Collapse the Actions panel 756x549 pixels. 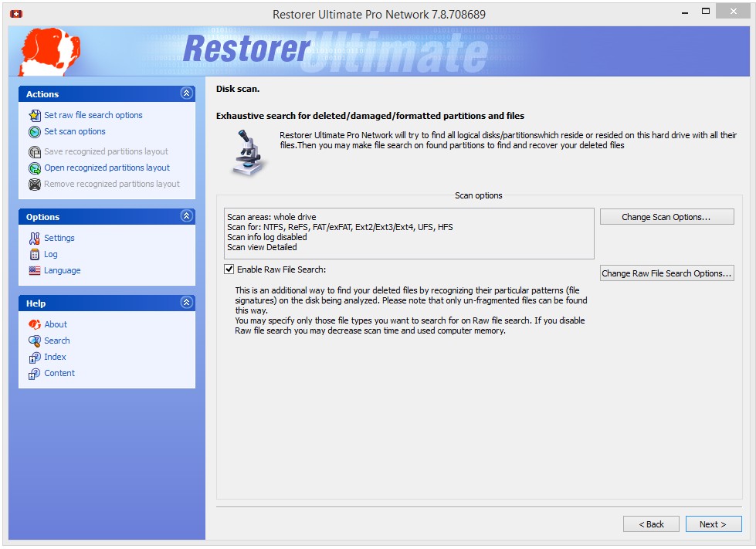(187, 93)
